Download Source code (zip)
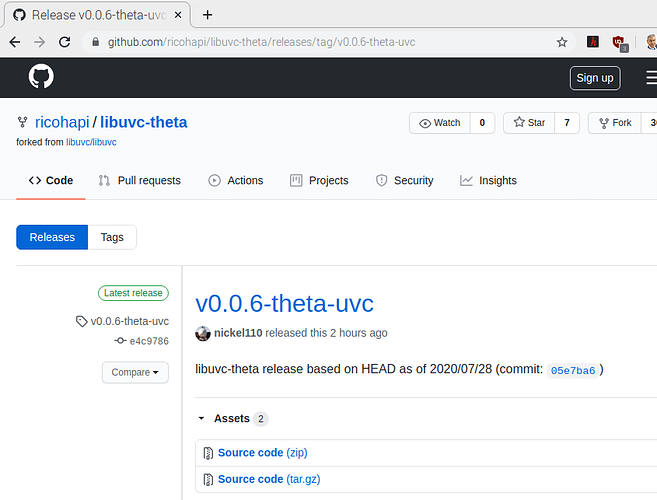The image size is (657, 500). point(263,453)
